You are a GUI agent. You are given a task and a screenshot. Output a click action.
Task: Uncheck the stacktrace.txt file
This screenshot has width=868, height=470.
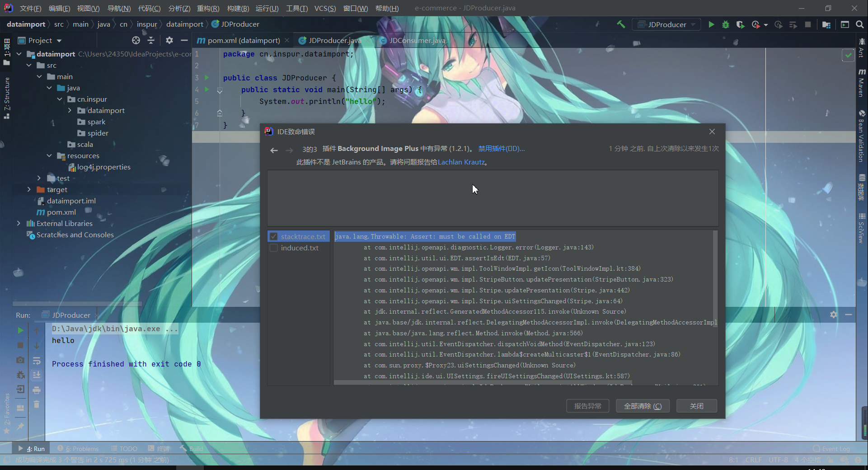click(x=273, y=236)
